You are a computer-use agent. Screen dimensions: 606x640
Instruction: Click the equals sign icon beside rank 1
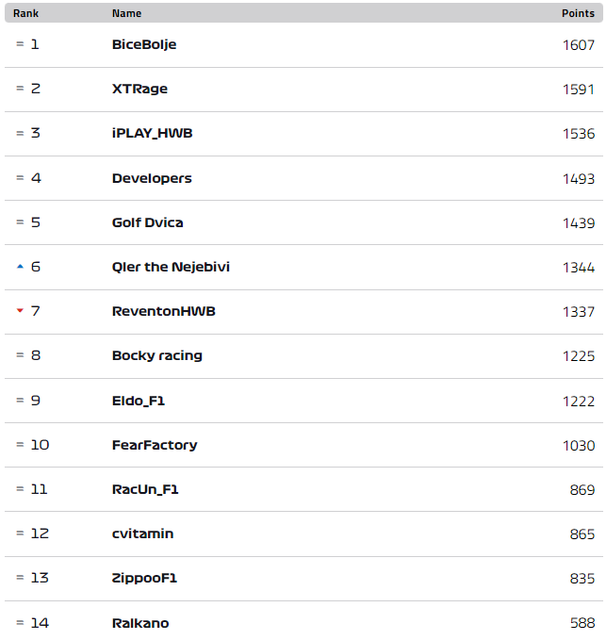[x=20, y=44]
